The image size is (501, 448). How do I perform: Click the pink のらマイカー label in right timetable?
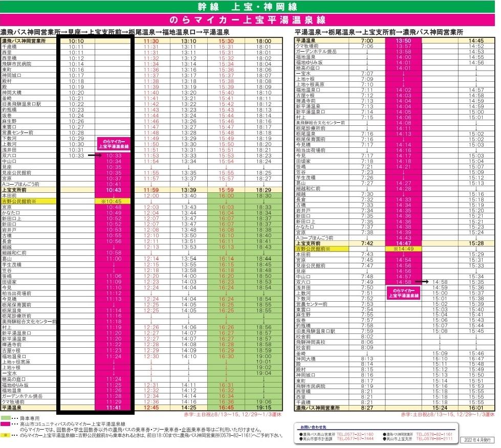403,293
